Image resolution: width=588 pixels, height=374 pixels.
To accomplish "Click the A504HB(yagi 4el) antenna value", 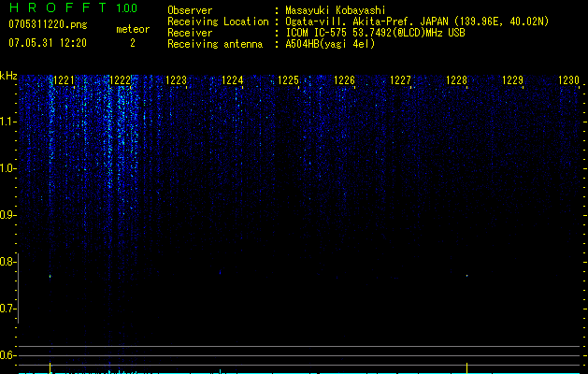I will pyautogui.click(x=330, y=44).
